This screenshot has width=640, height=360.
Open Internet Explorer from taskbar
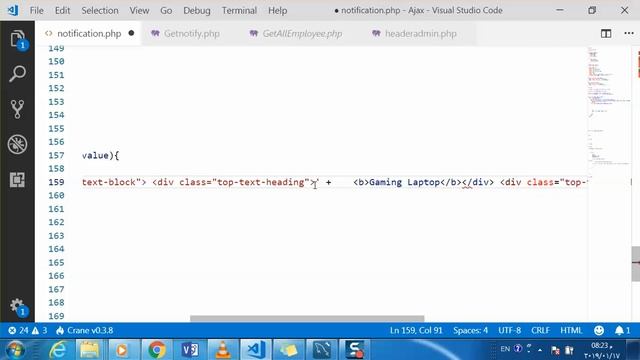coord(58,350)
